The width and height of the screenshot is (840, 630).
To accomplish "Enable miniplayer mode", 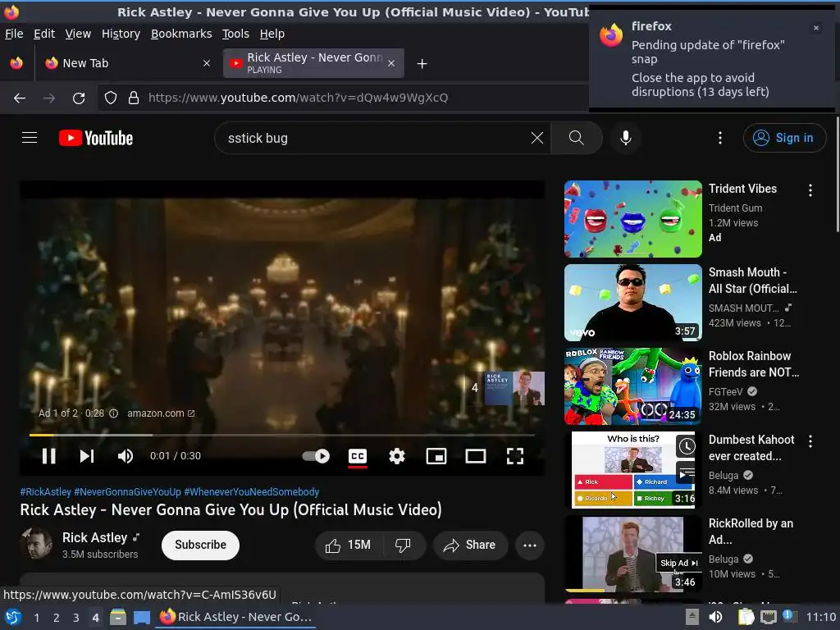I will pyautogui.click(x=436, y=456).
